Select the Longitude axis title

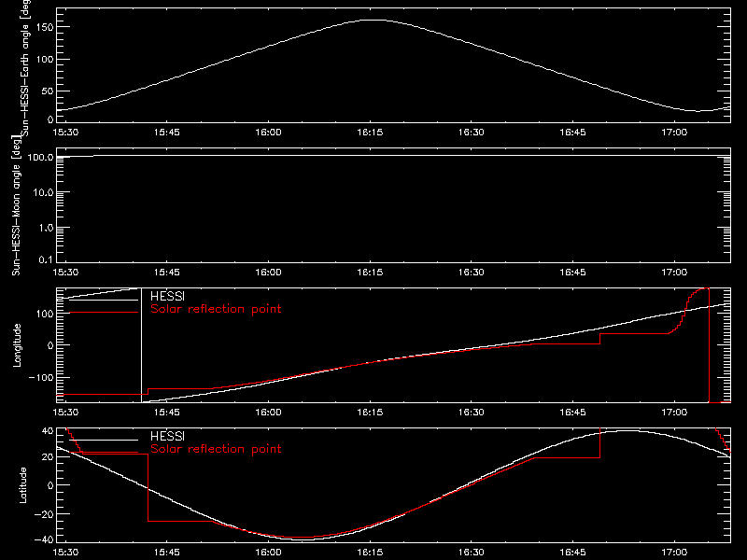coord(17,345)
